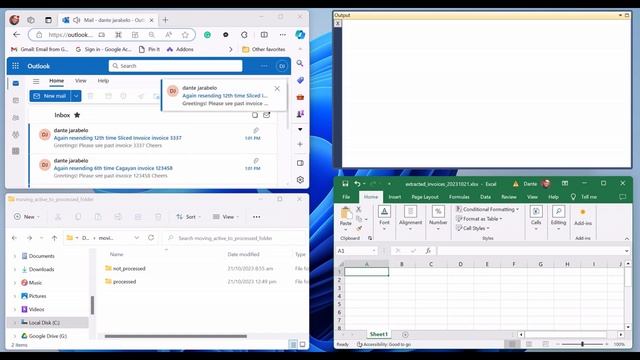This screenshot has width=640, height=360.
Task: Open the Font group dropdown in Excel
Action: 384,218
